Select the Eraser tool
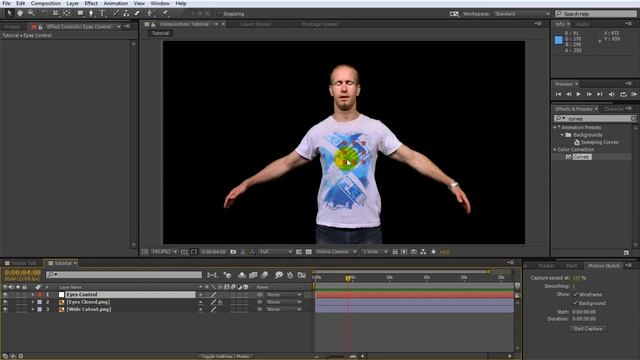640x360 pixels. [x=137, y=13]
